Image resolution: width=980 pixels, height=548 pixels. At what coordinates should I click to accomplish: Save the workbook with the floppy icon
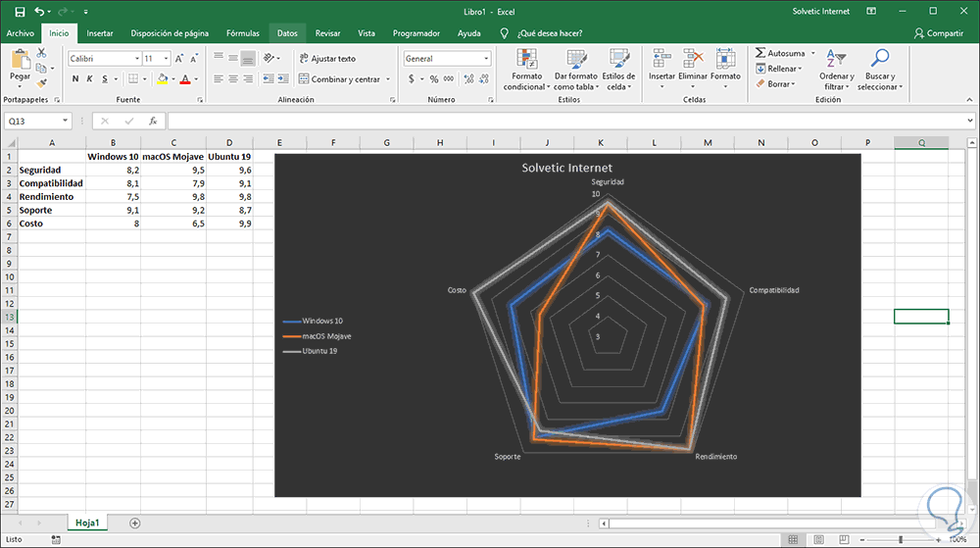point(20,11)
